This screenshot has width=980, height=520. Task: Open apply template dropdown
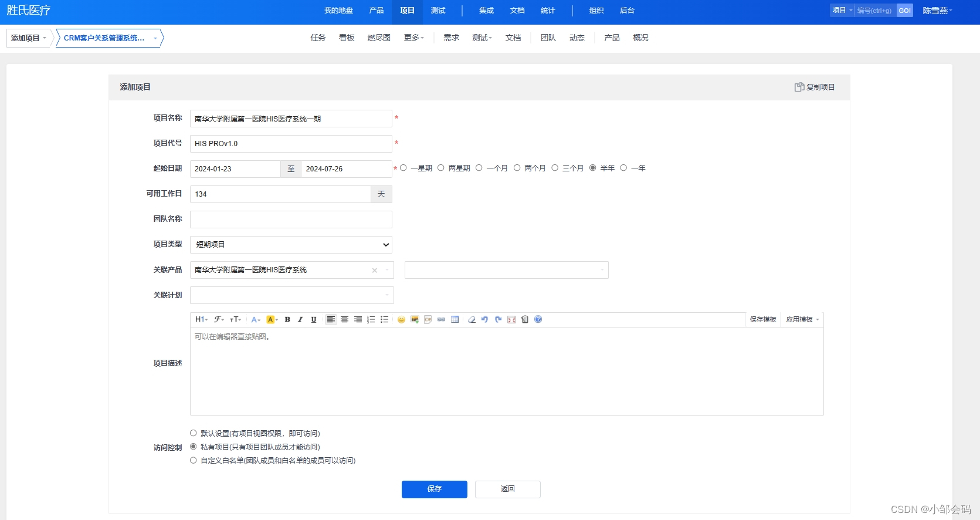(802, 319)
